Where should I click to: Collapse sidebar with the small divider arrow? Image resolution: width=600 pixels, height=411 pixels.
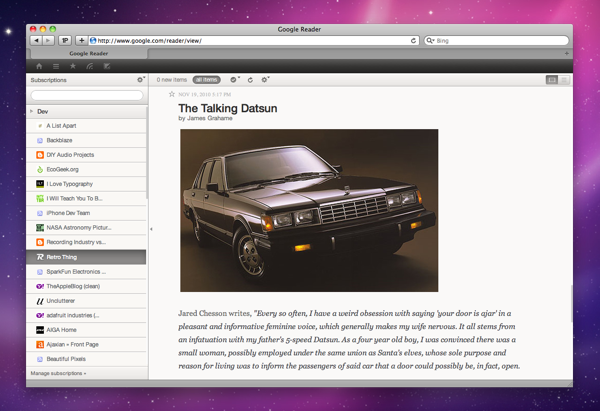151,229
